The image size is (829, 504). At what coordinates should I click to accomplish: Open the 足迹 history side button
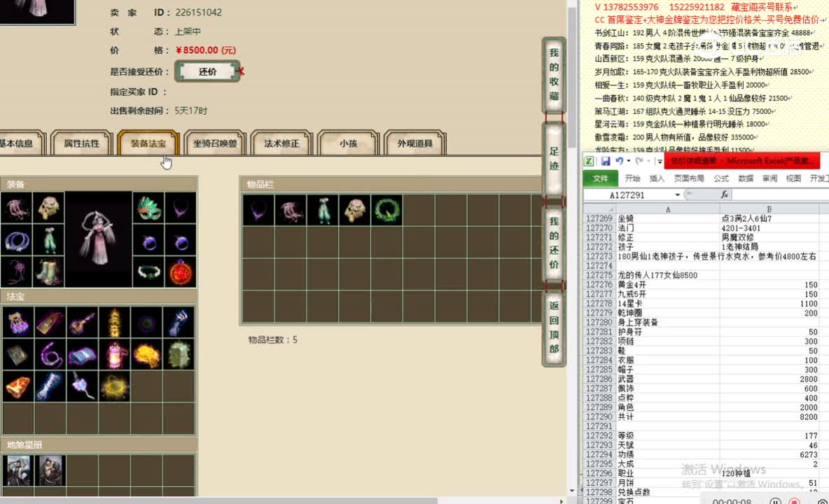554,159
